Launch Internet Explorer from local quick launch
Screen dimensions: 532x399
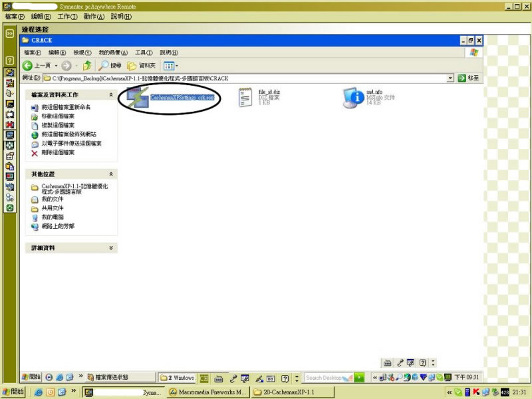click(x=39, y=392)
